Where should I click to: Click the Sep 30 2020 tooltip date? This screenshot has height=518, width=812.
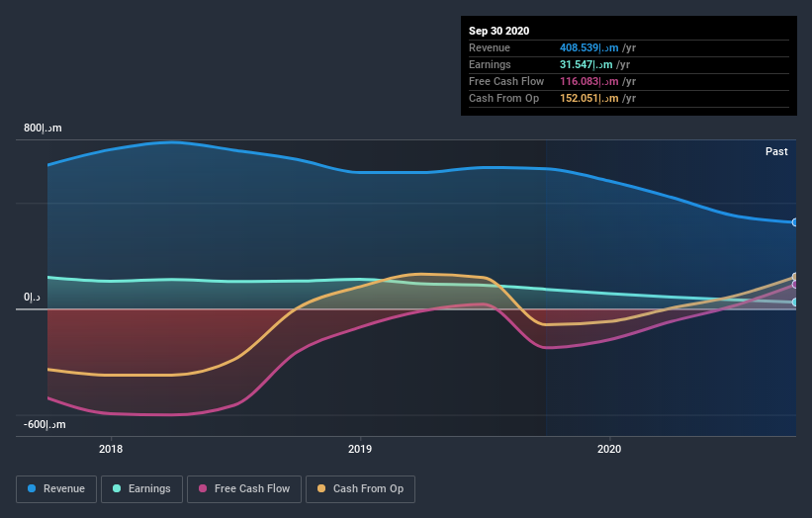(x=498, y=31)
